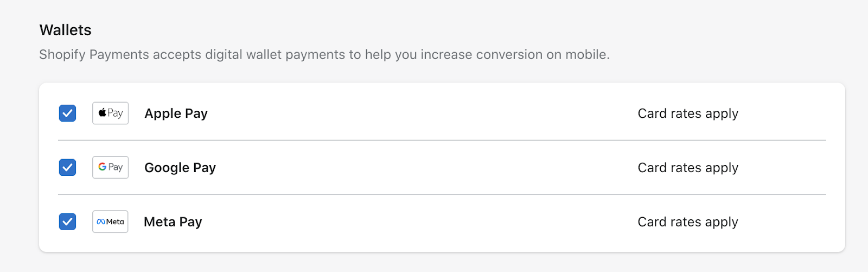Disable the Google Pay wallet checkbox
The image size is (868, 272).
click(x=67, y=168)
